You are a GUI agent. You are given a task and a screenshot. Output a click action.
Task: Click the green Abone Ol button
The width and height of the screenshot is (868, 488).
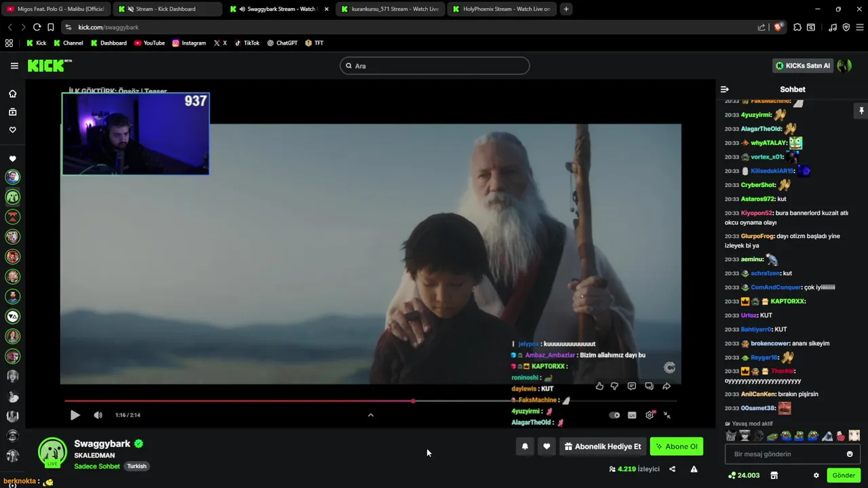click(x=677, y=447)
